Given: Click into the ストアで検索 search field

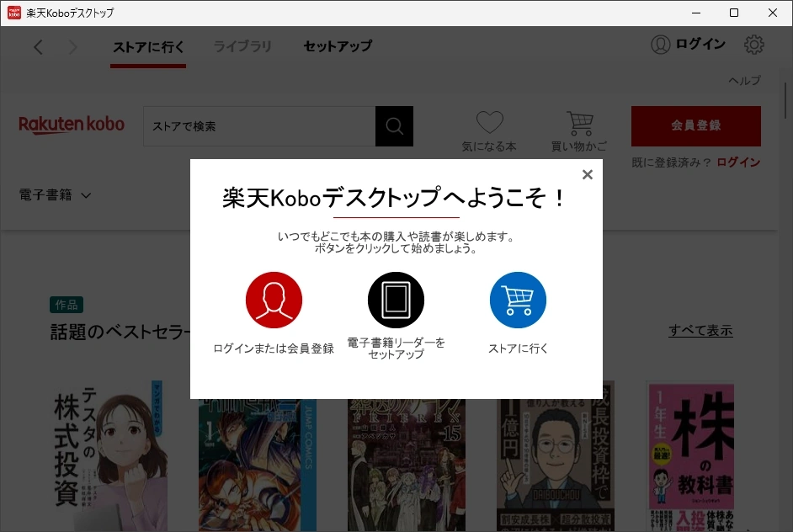Looking at the screenshot, I should coord(258,126).
